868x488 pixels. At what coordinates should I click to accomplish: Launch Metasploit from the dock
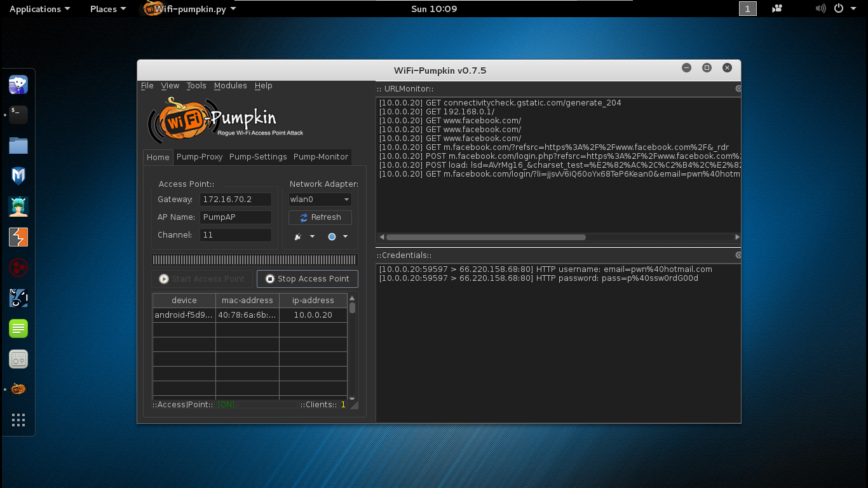18,176
